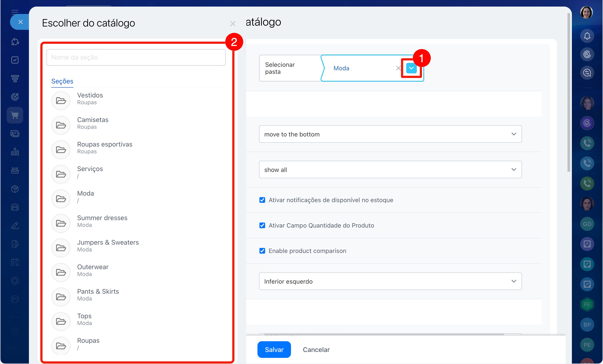603x364 pixels.
Task: Select the Seções tab
Action: (62, 81)
